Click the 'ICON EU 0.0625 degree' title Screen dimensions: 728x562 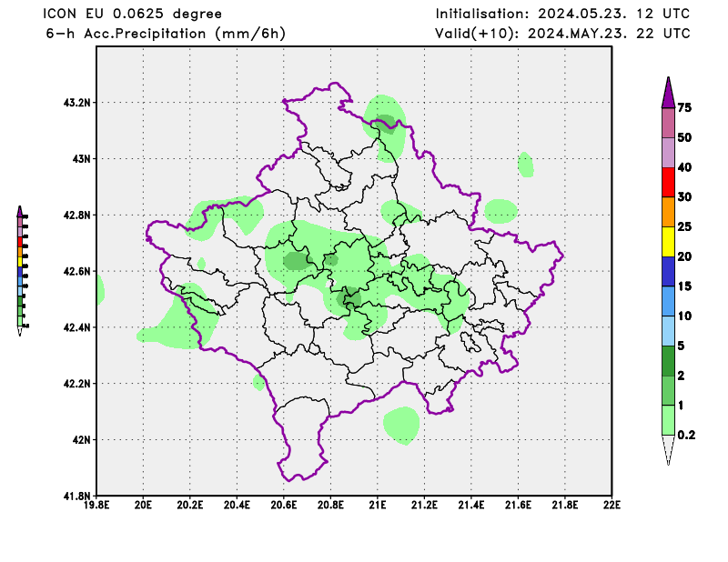click(x=132, y=14)
